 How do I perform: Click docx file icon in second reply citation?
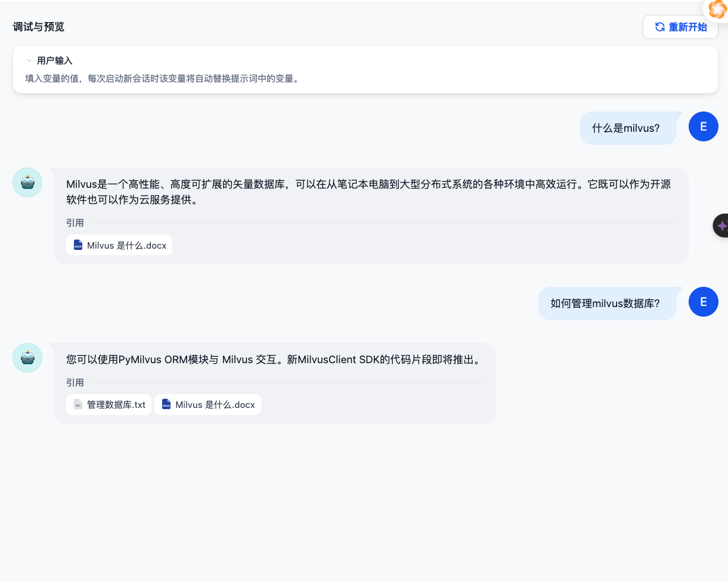[x=166, y=404]
